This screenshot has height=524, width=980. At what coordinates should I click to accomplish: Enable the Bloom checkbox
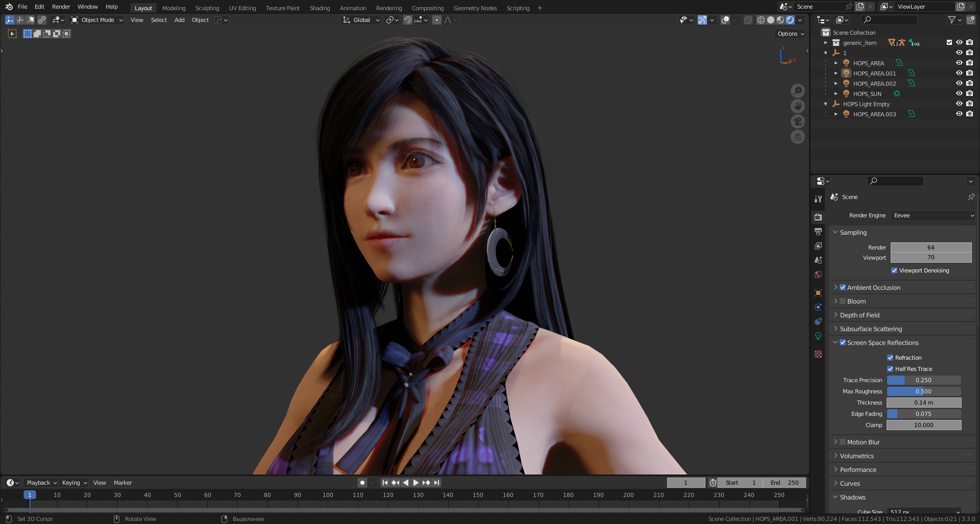843,302
